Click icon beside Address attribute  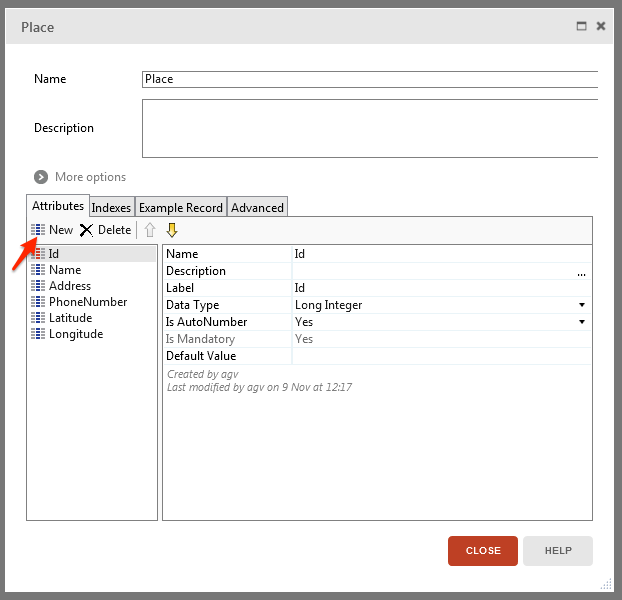[x=38, y=286]
